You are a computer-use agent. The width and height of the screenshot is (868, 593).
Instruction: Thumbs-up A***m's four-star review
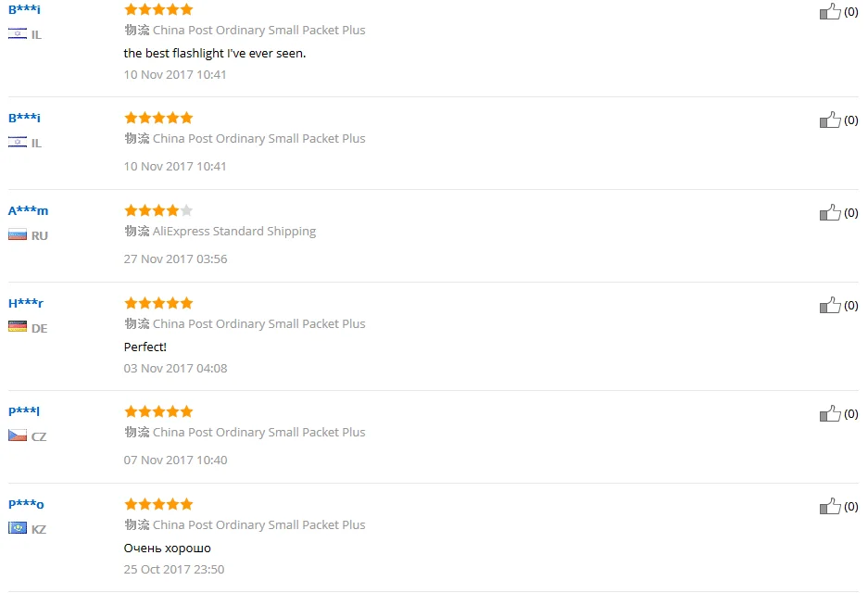(x=830, y=213)
